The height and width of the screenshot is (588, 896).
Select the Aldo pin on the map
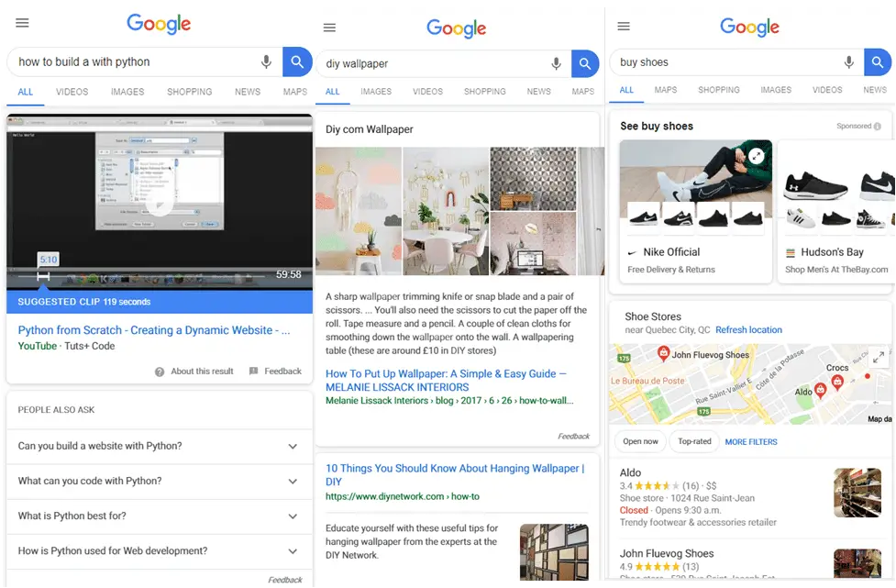tap(820, 390)
